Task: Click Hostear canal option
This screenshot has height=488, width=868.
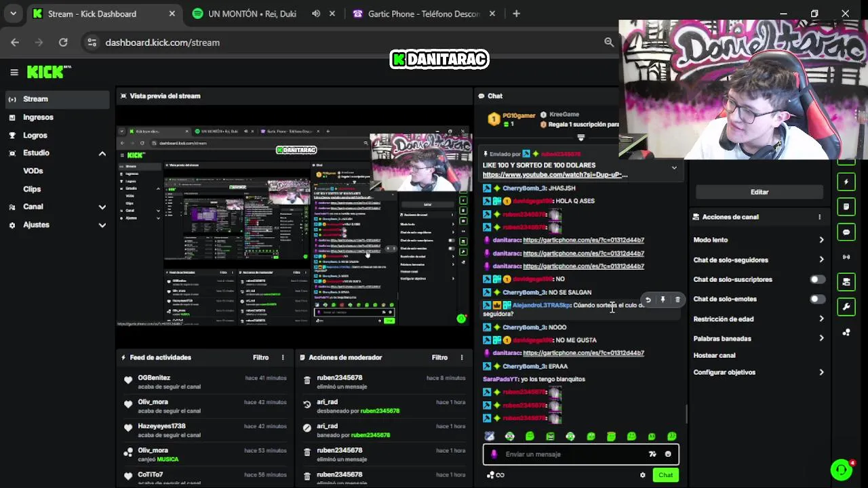Action: (x=714, y=355)
